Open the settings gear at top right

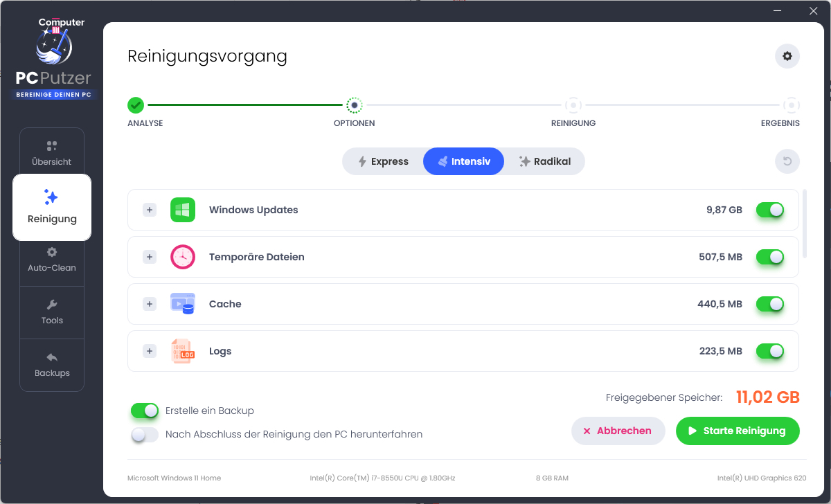pos(787,56)
